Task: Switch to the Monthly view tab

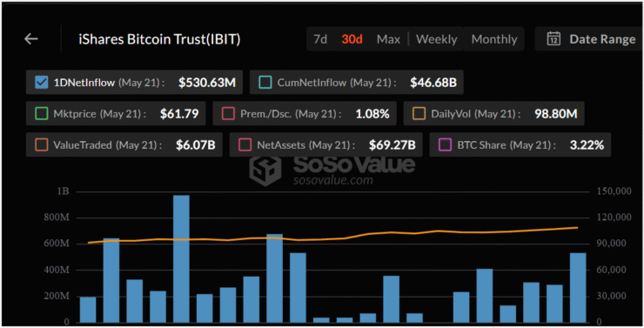Action: (x=494, y=39)
